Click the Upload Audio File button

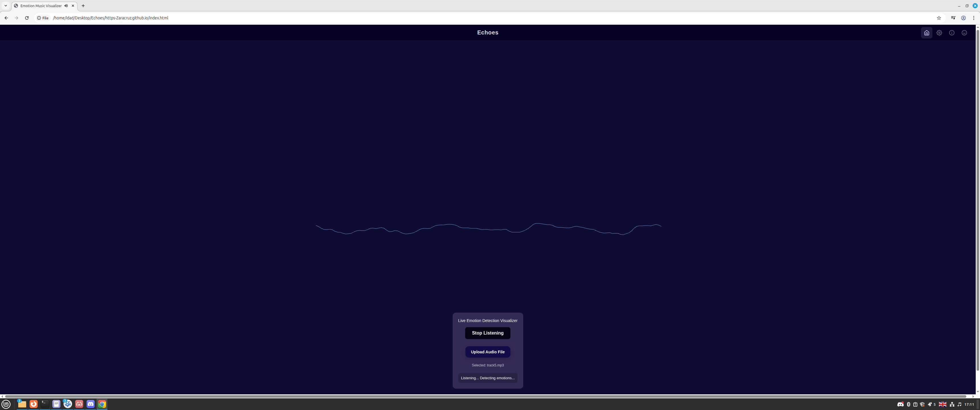point(487,352)
